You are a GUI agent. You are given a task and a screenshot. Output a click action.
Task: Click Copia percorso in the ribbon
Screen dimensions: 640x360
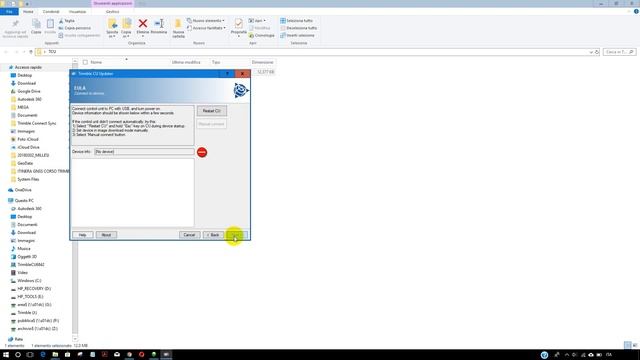click(x=75, y=28)
